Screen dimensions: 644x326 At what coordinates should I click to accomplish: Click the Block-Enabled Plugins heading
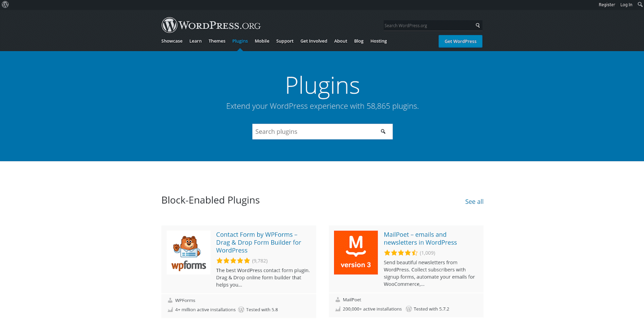click(x=211, y=200)
